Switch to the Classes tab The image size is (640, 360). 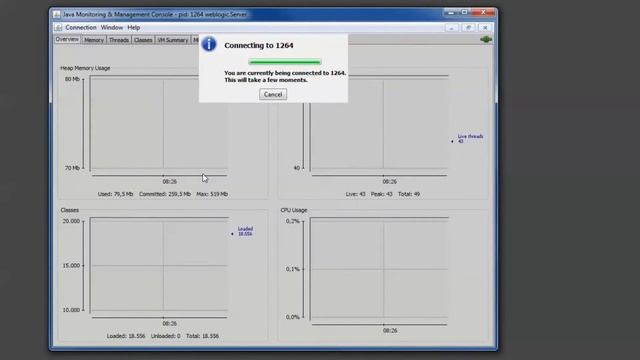click(x=143, y=40)
